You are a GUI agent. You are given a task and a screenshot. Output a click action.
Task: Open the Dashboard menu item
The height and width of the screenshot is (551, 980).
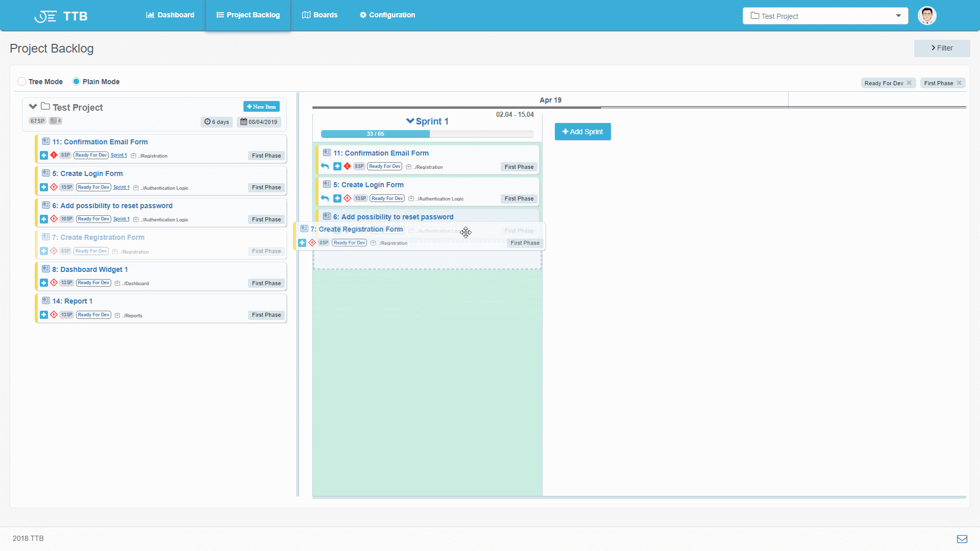170,15
